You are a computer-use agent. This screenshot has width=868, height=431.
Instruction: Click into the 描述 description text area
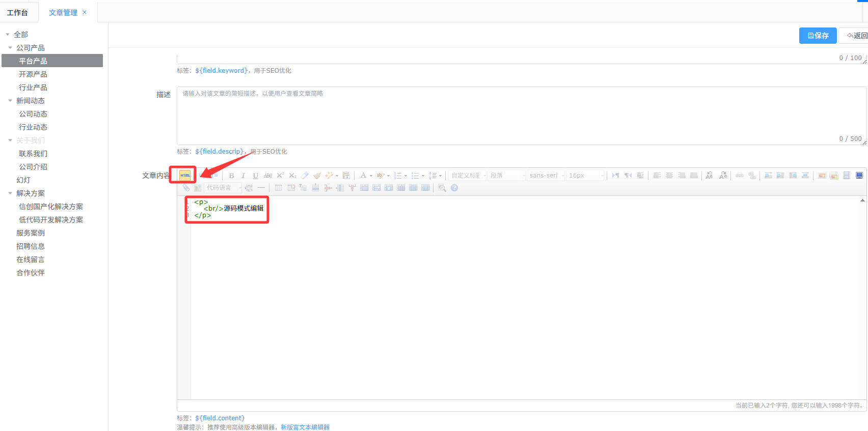tap(520, 114)
